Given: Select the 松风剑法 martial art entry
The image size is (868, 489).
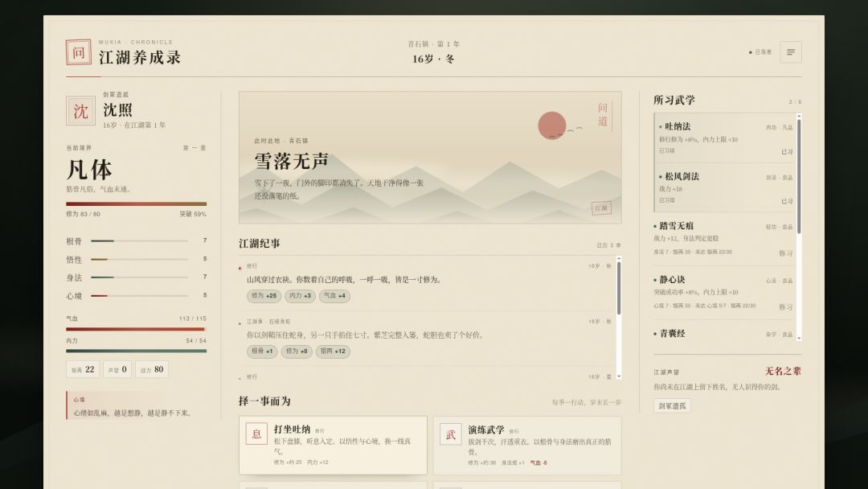Looking at the screenshot, I should pos(725,187).
